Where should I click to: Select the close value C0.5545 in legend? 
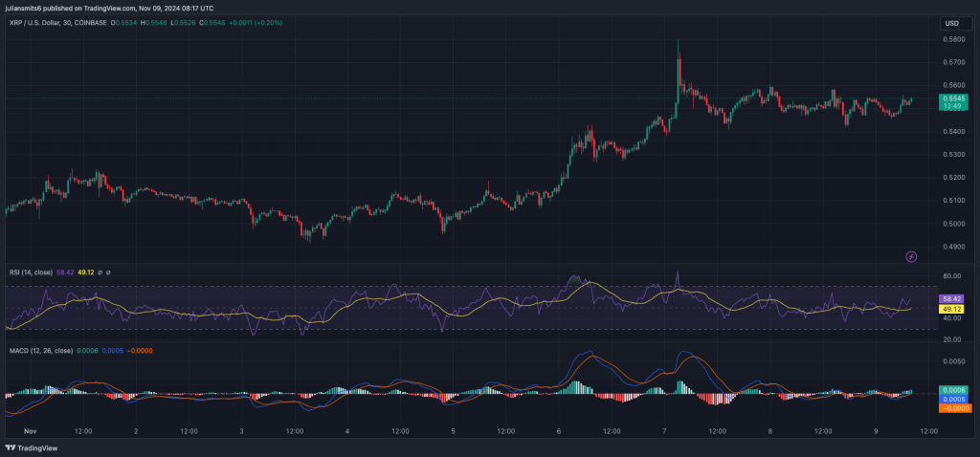click(x=212, y=23)
